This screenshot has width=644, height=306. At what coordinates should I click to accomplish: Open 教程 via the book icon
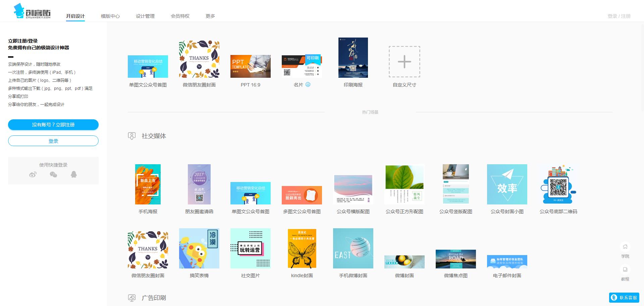tap(625, 269)
